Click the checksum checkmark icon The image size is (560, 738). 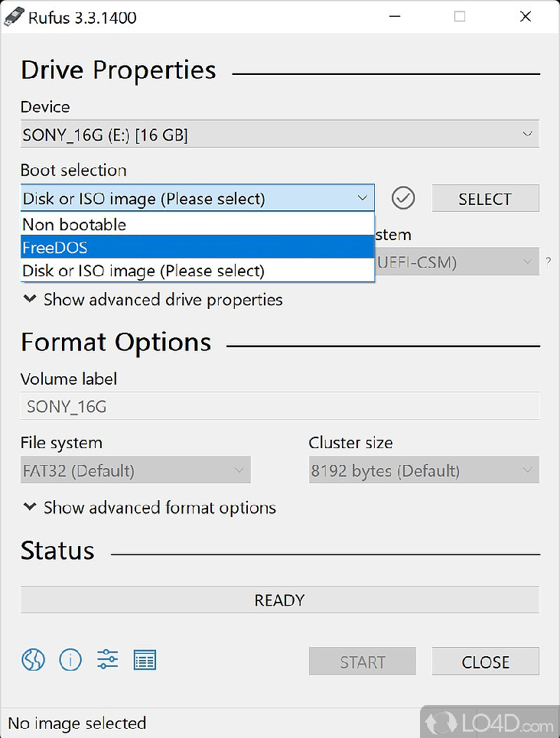click(x=403, y=197)
